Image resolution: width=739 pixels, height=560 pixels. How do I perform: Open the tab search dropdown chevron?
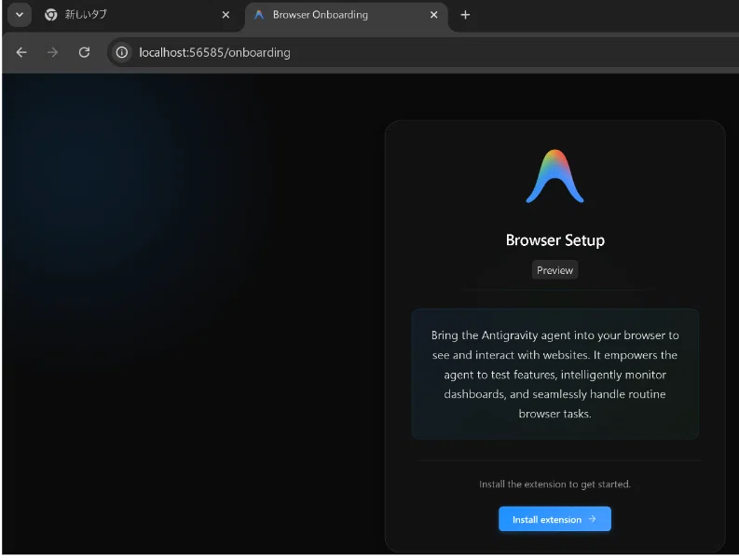click(20, 15)
